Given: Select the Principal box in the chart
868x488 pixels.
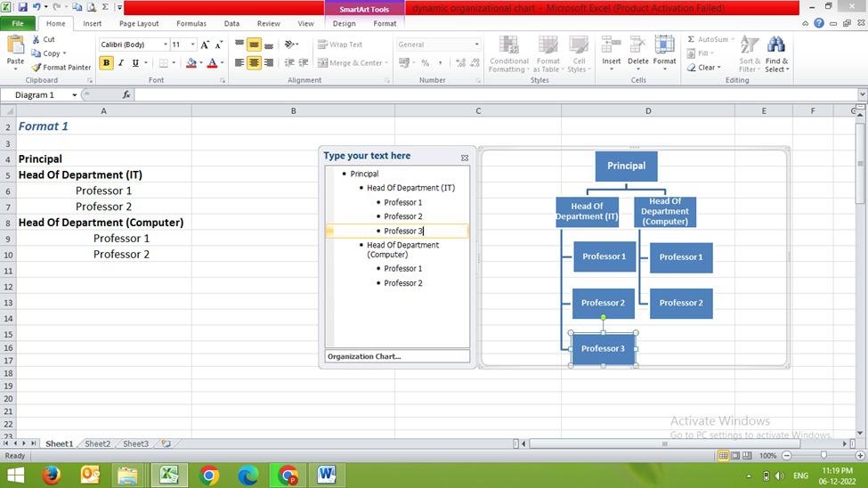Looking at the screenshot, I should pyautogui.click(x=626, y=167).
